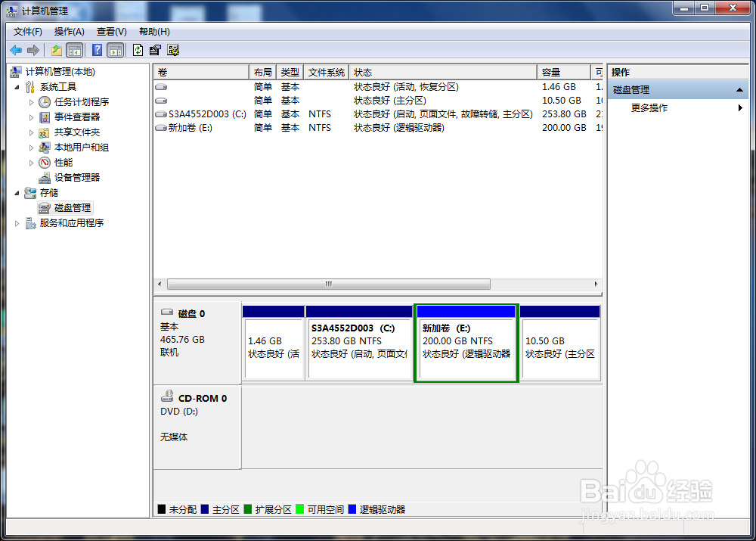
Task: Click the volume icon in the 1.46 GB row
Action: (x=161, y=87)
